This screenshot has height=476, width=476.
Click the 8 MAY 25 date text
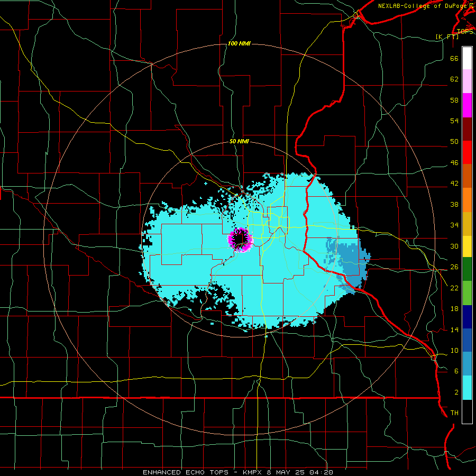tap(287, 472)
